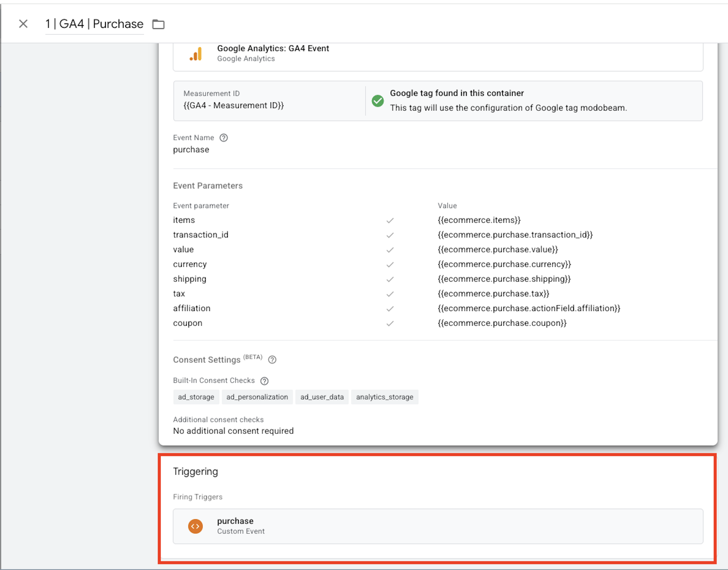Click the ad_user_data consent chip

tap(322, 397)
